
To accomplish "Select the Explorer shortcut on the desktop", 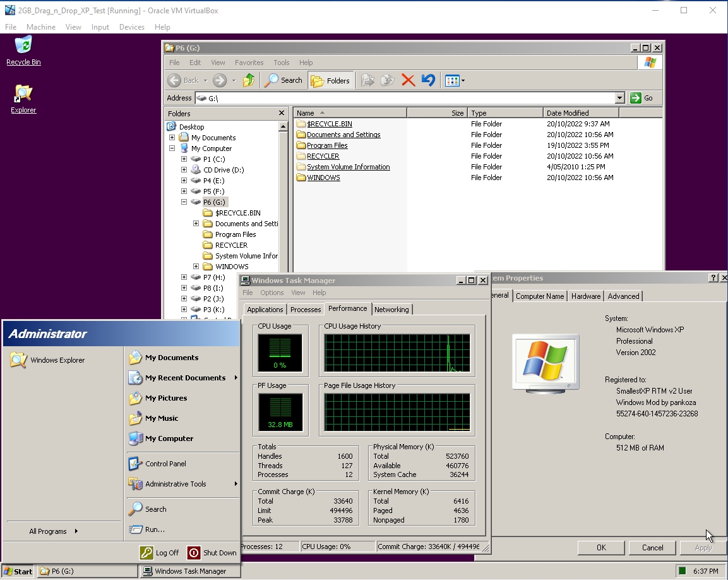I will 23,99.
